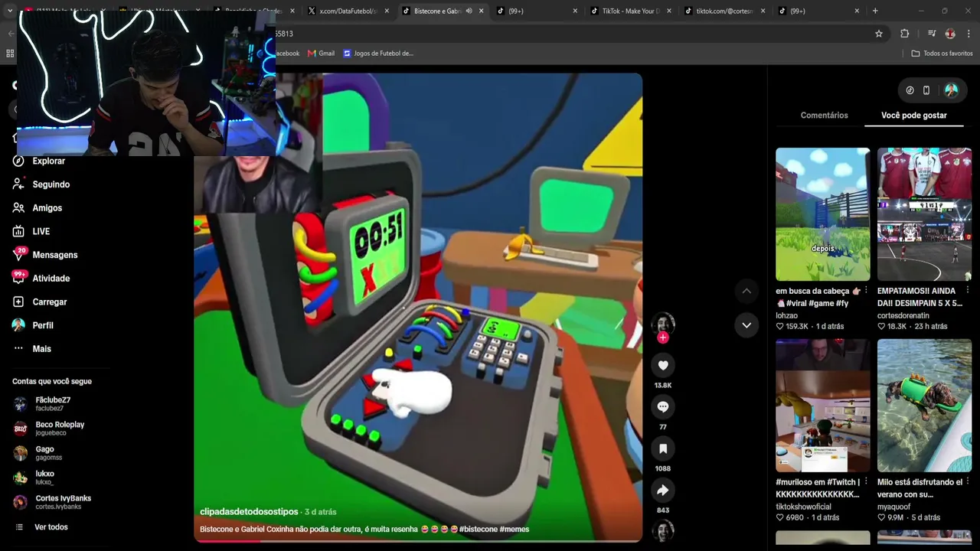The width and height of the screenshot is (980, 551).
Task: Open the tab search dropdown arrow
Action: point(10,11)
